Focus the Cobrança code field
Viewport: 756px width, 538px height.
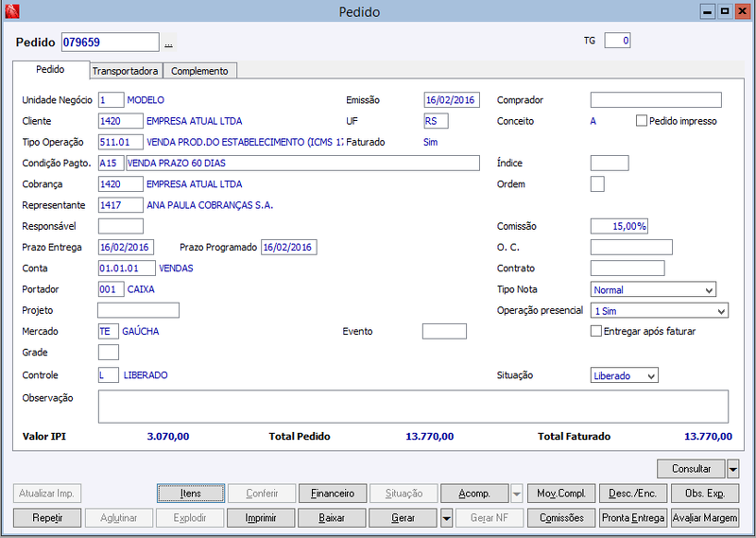[x=121, y=183]
